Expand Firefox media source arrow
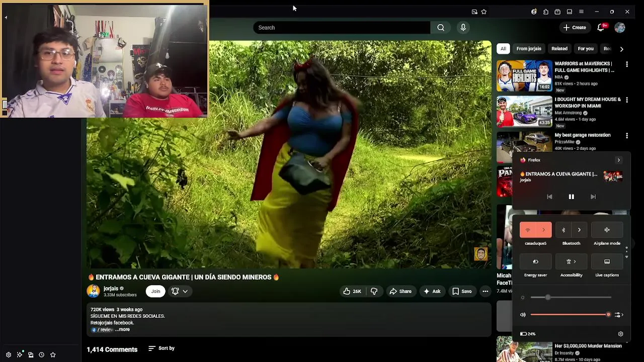Viewport: 644px width, 362px height. [x=619, y=160]
